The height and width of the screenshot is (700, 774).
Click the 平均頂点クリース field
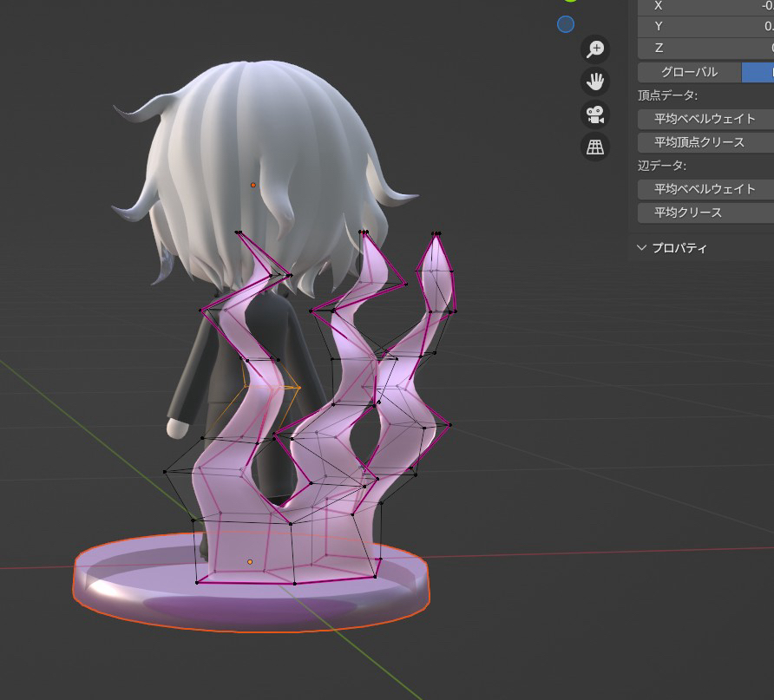tap(705, 142)
